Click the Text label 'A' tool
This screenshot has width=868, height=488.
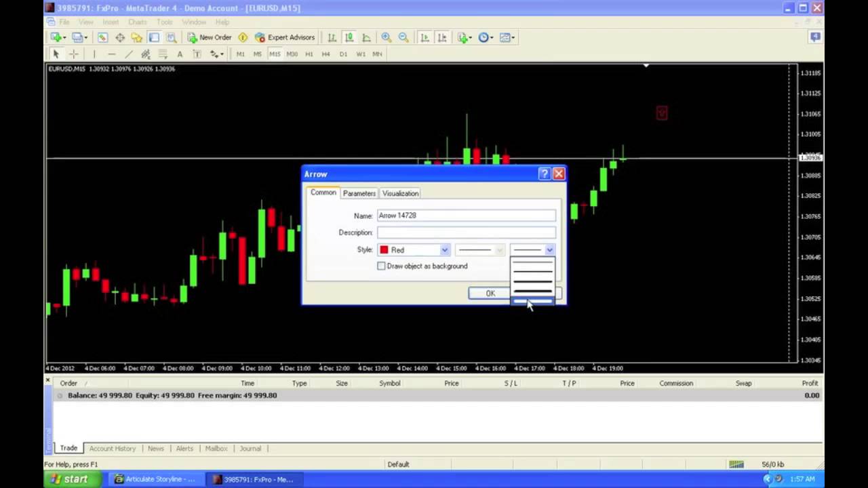coord(180,54)
